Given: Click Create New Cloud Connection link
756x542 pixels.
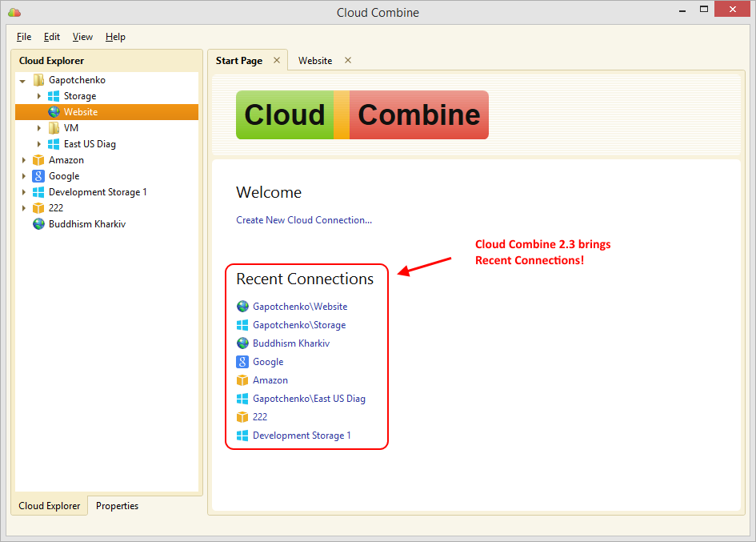Looking at the screenshot, I should (x=304, y=220).
